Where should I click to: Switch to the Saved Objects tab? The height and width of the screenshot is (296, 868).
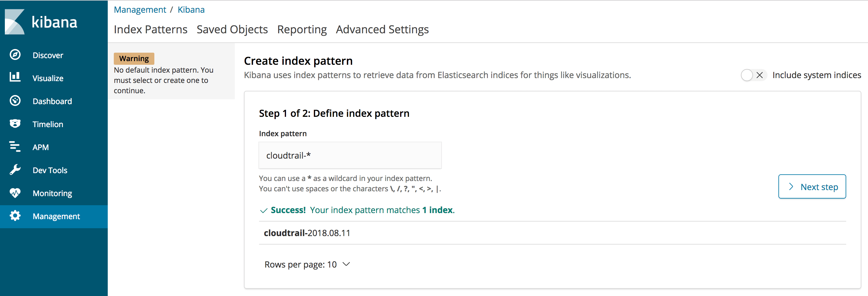[x=232, y=30]
